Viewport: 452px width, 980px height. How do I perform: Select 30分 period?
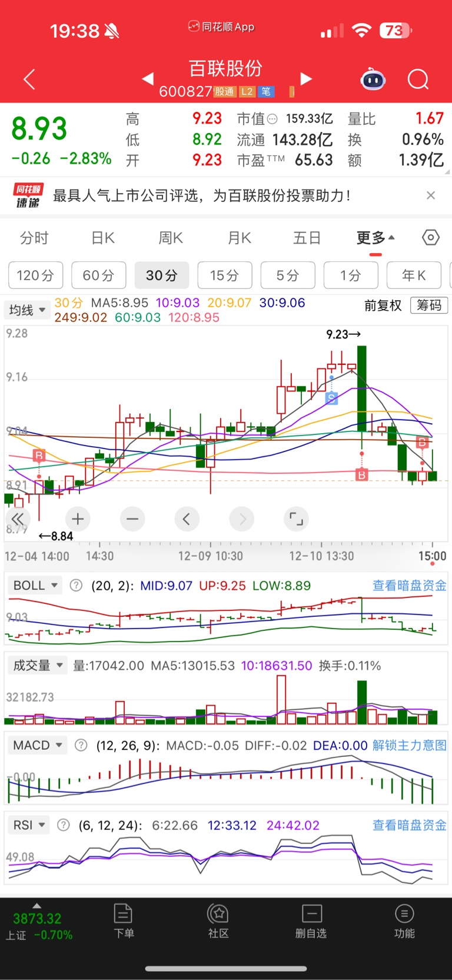coord(162,275)
